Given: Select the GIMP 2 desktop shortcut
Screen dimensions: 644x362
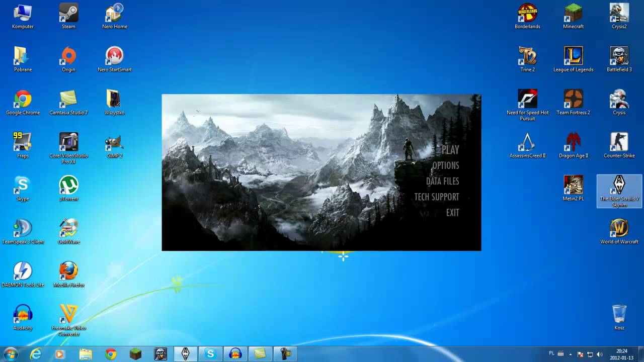Looking at the screenshot, I should coord(115,146).
